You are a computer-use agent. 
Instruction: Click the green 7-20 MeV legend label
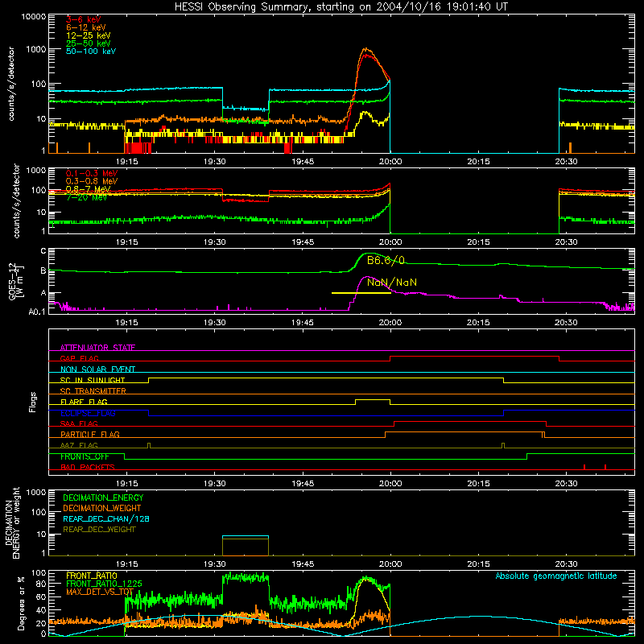coord(86,197)
